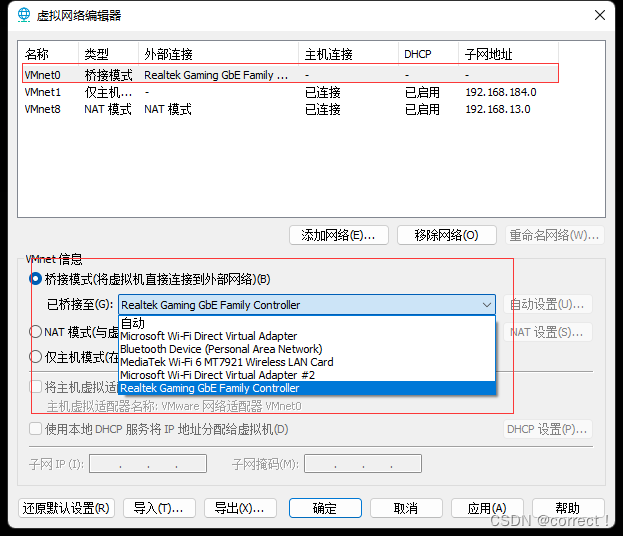
Task: Click the 192.168.184.0 subnet address cell
Action: pyautogui.click(x=501, y=92)
